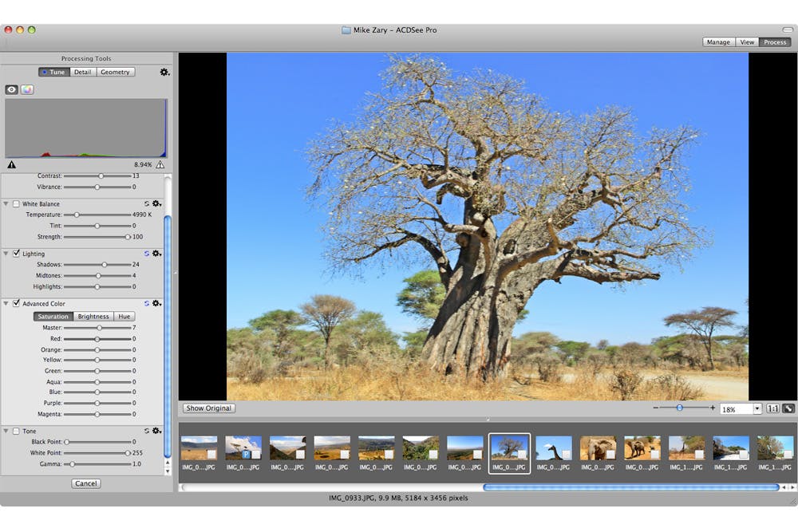Image resolution: width=798 pixels, height=532 pixels.
Task: Switch to the Geometry tab
Action: (116, 73)
